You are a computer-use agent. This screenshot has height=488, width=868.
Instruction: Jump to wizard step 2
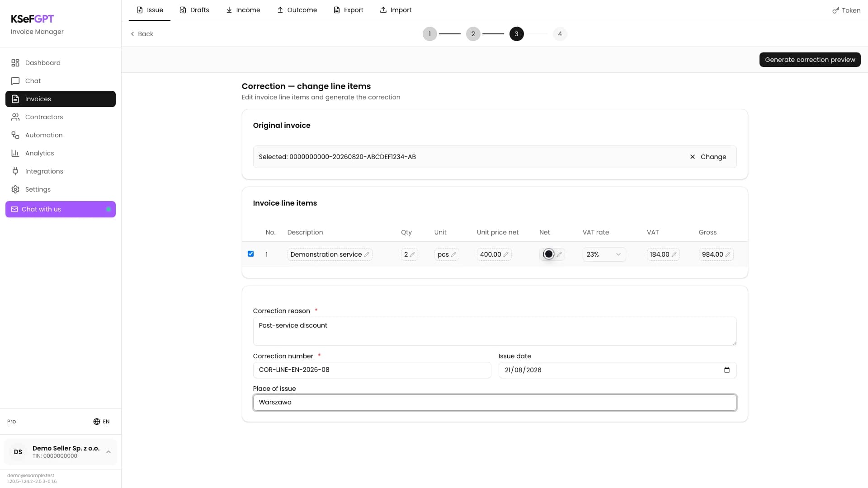click(473, 34)
